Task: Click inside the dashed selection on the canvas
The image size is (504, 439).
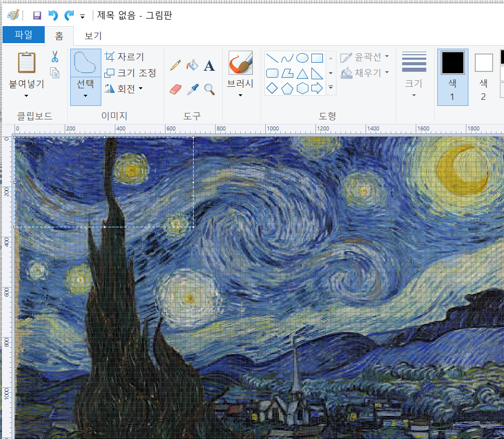Action: point(104,182)
